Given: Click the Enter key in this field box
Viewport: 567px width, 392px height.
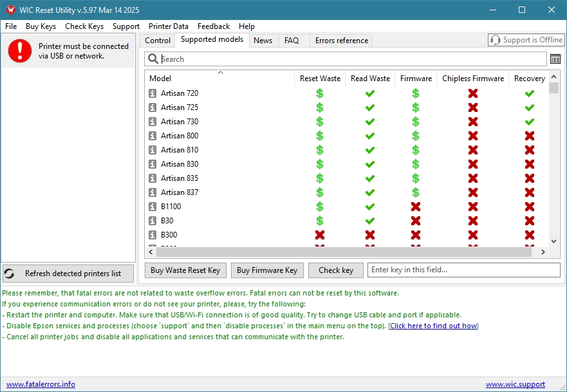Looking at the screenshot, I should [463, 270].
